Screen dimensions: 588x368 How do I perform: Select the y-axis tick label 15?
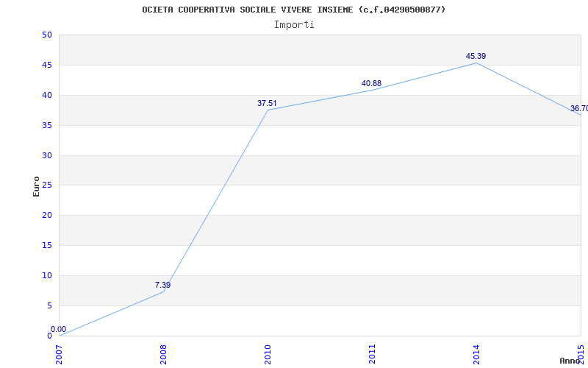pyautogui.click(x=47, y=245)
